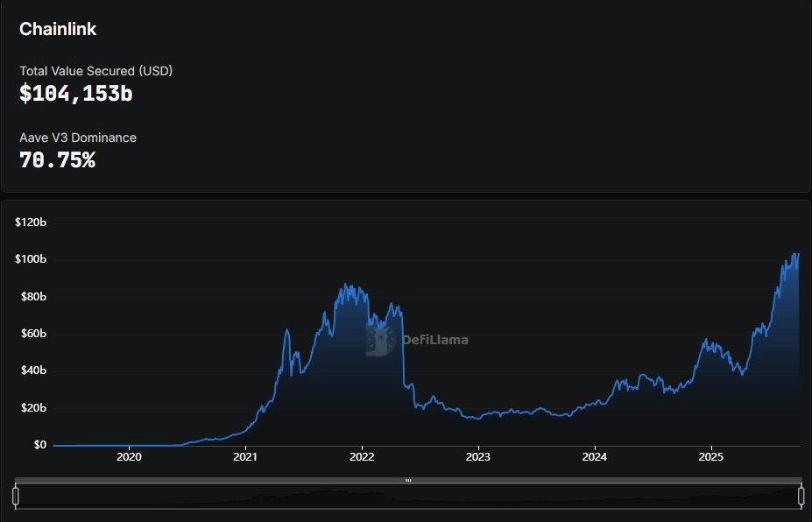The width and height of the screenshot is (812, 522).
Task: Click the 2021 label on x-axis
Action: 245,457
